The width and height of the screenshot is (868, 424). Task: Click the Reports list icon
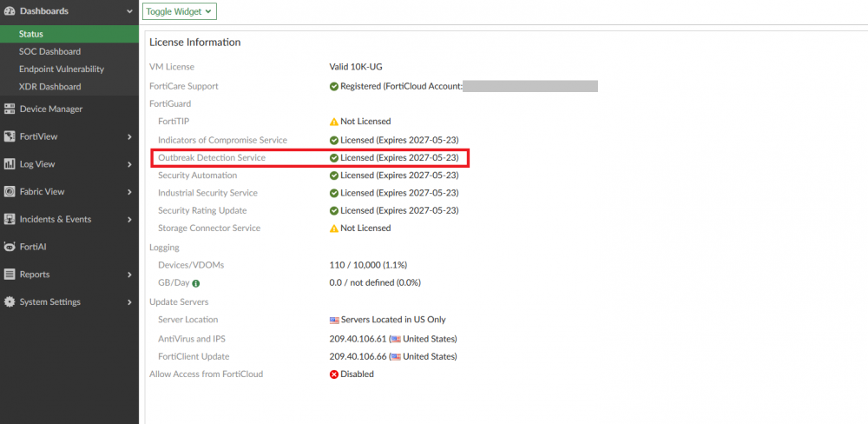(9, 275)
